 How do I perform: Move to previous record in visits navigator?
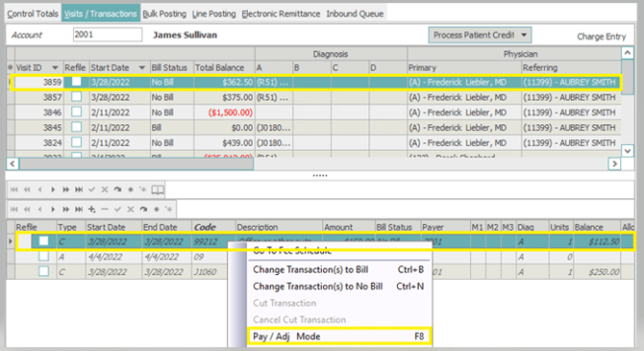(39, 189)
